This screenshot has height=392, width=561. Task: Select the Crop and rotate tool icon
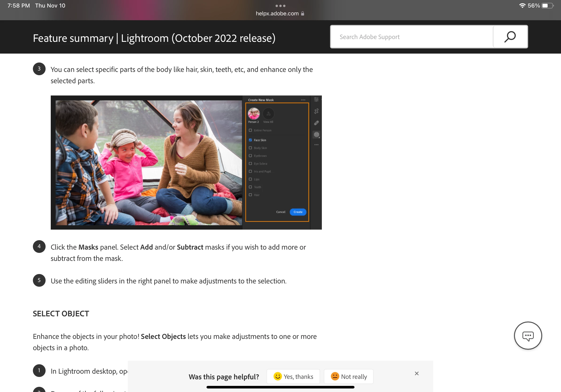pyautogui.click(x=316, y=111)
